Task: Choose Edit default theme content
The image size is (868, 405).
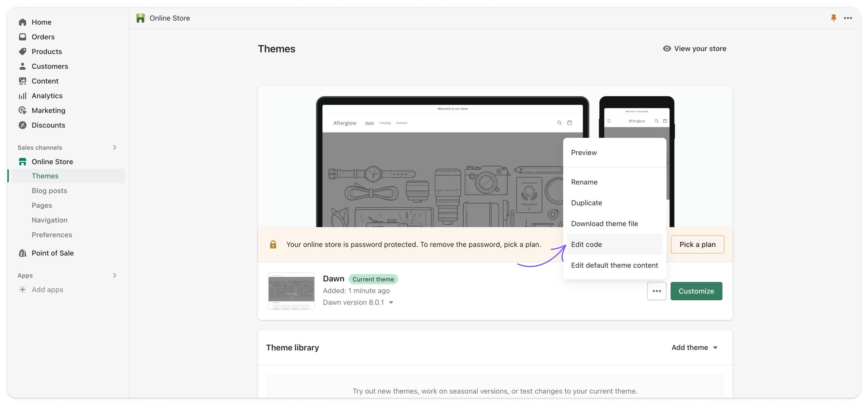Action: [614, 265]
